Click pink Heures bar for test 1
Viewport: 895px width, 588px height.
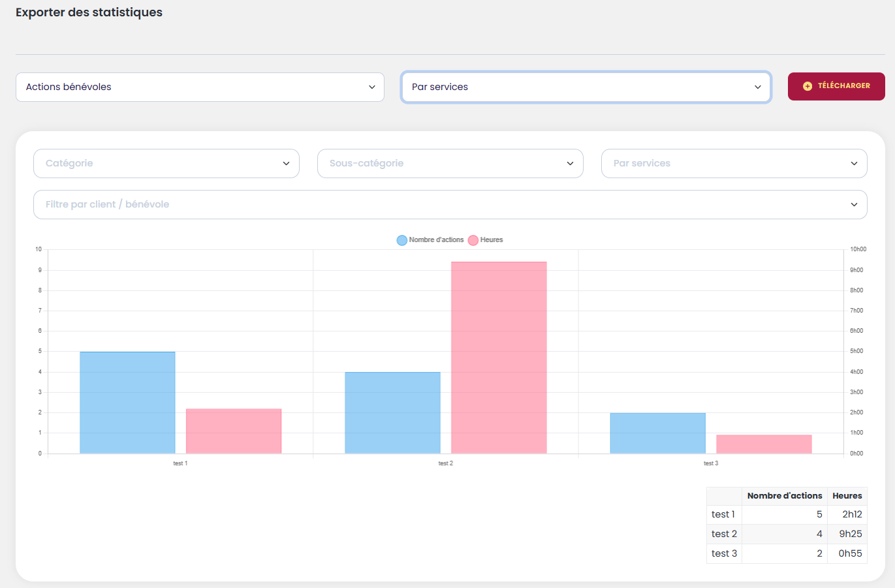click(x=234, y=431)
